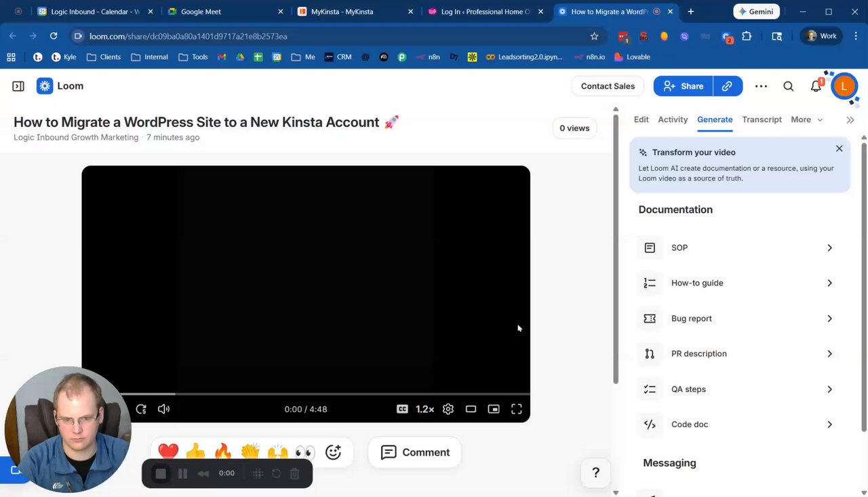
Task: Skip forward 5 seconds in video
Action: pos(141,409)
